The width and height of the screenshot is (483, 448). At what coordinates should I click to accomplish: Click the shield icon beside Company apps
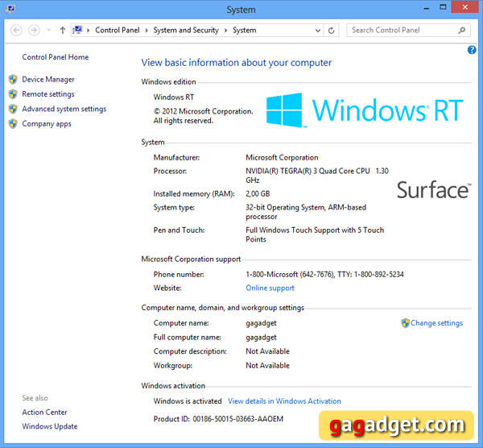[13, 123]
